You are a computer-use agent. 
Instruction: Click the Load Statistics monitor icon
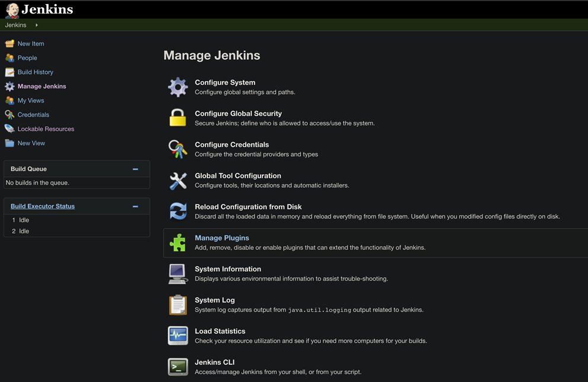click(x=178, y=335)
